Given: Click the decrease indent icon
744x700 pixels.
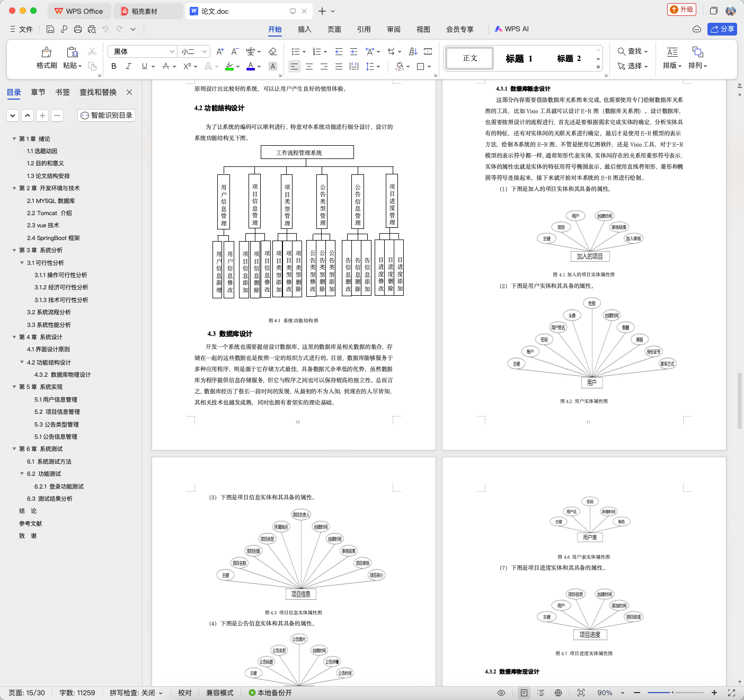Looking at the screenshot, I should click(x=339, y=51).
